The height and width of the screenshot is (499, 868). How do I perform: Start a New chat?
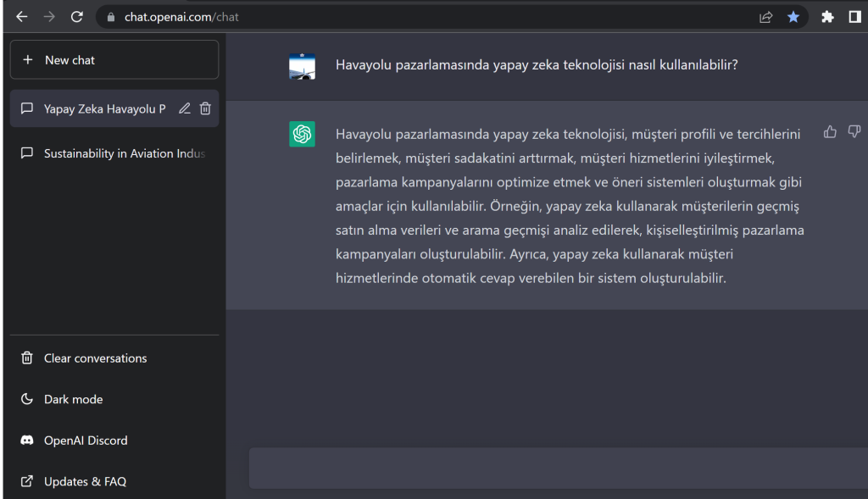tap(114, 60)
